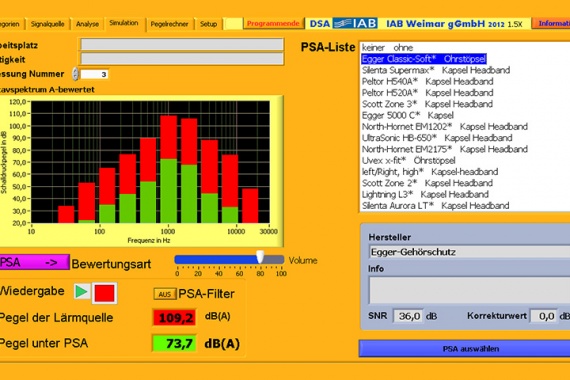Click the red Pegel der Lärmquelle value 109,2
The image size is (570, 380).
(x=174, y=317)
